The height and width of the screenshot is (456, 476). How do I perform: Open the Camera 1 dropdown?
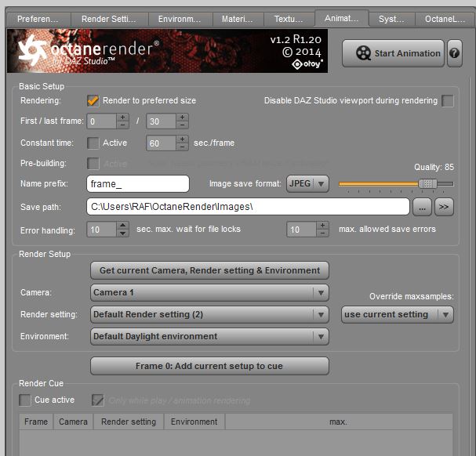pos(209,292)
